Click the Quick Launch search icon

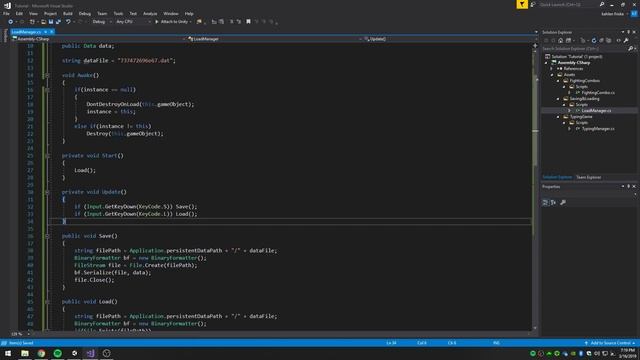(x=602, y=4)
